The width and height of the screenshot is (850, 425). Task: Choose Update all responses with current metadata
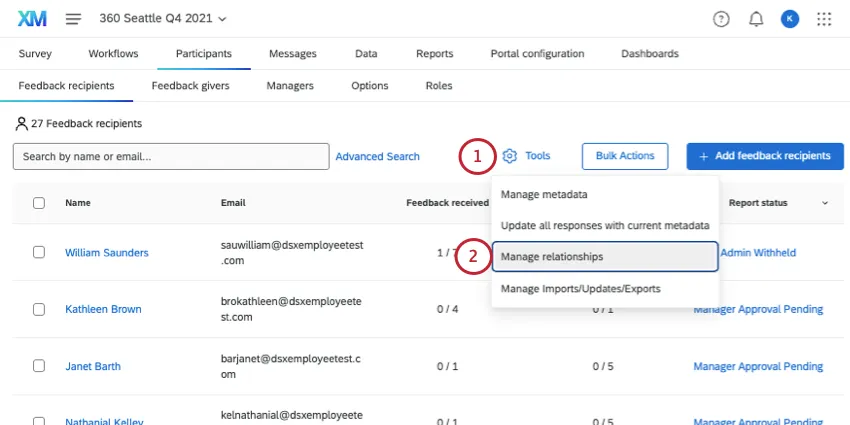tap(605, 226)
